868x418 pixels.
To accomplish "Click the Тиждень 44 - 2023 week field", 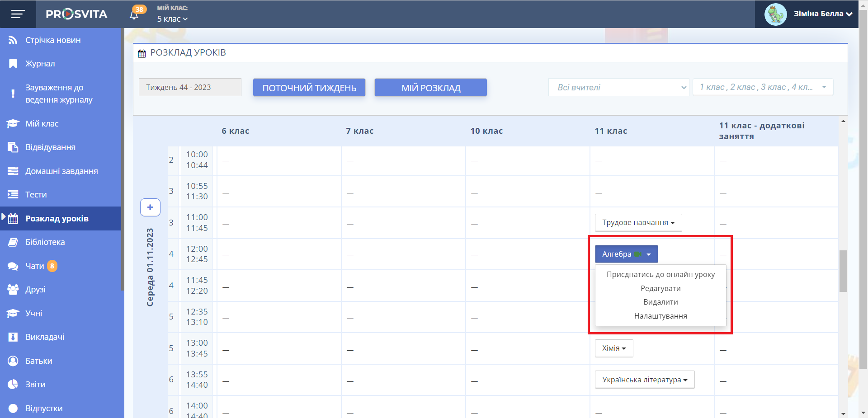I will point(190,87).
